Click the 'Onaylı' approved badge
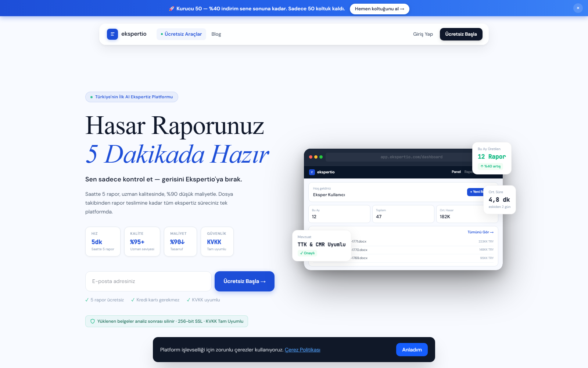Screen dimensions: 588x368 [x=307, y=253]
